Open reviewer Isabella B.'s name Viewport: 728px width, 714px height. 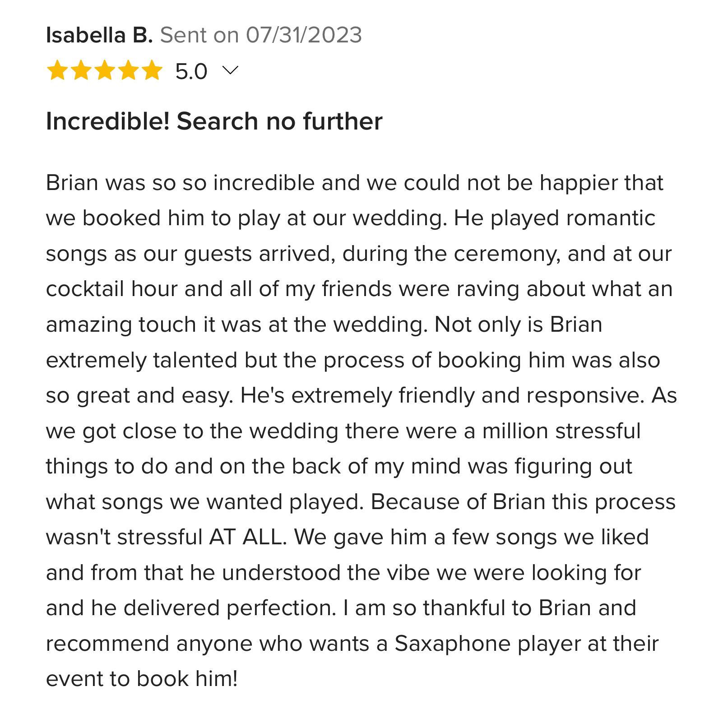(99, 35)
